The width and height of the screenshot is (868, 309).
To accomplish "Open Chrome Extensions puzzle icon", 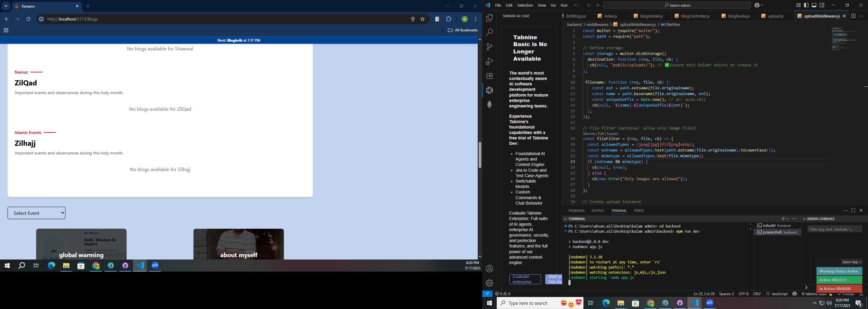I will (448, 19).
